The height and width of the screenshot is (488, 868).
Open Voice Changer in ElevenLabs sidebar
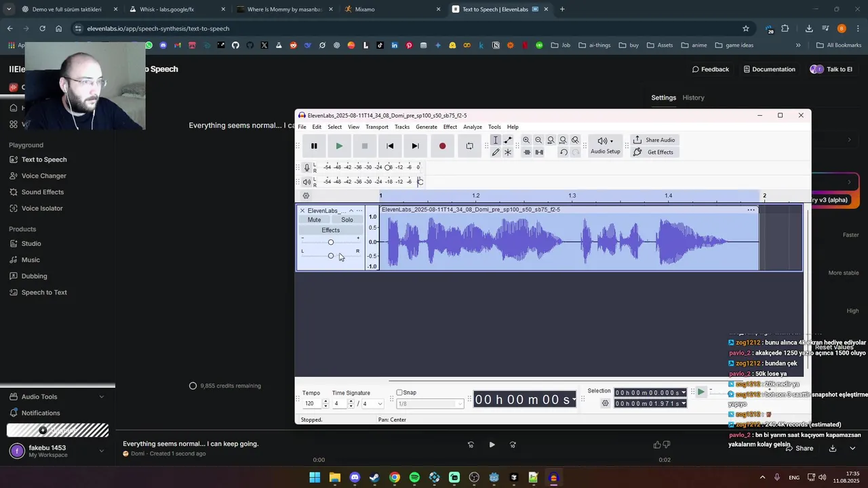tap(43, 176)
